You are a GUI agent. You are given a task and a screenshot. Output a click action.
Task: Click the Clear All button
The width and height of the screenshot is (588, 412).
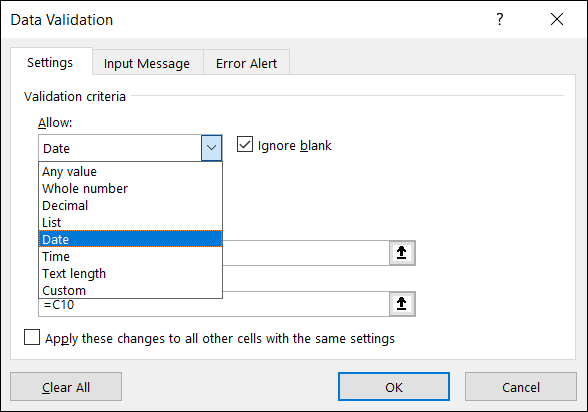(x=66, y=387)
